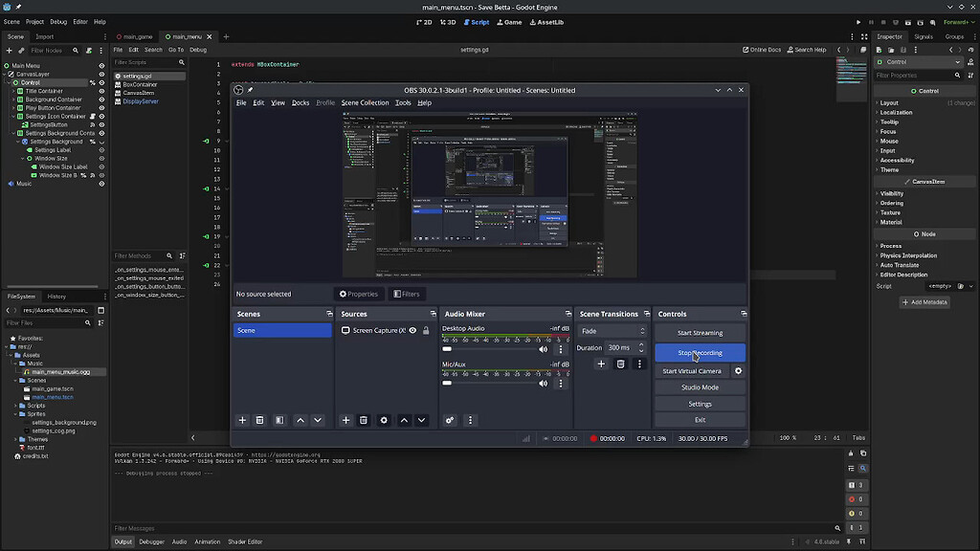Screen dimensions: 980x551
Task: Collapse the Window Size tree node
Action: pos(23,159)
